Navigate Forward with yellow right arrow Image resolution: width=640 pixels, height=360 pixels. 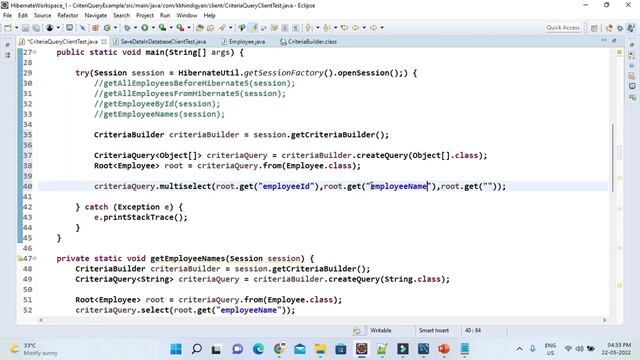click(x=373, y=28)
